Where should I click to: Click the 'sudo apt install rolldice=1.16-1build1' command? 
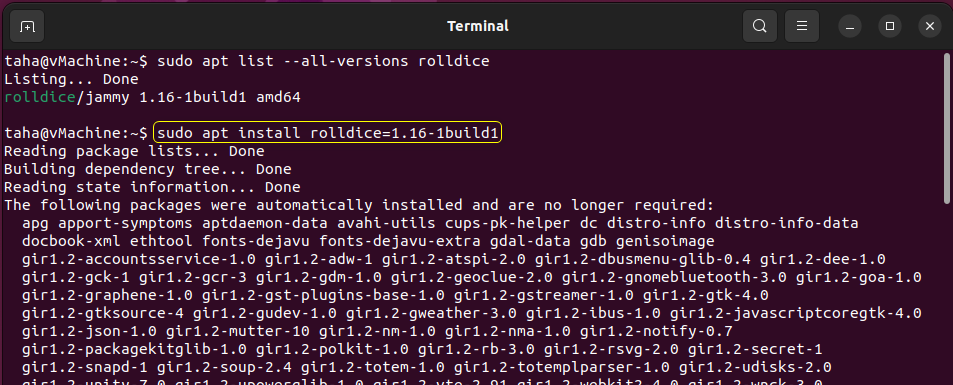click(328, 133)
